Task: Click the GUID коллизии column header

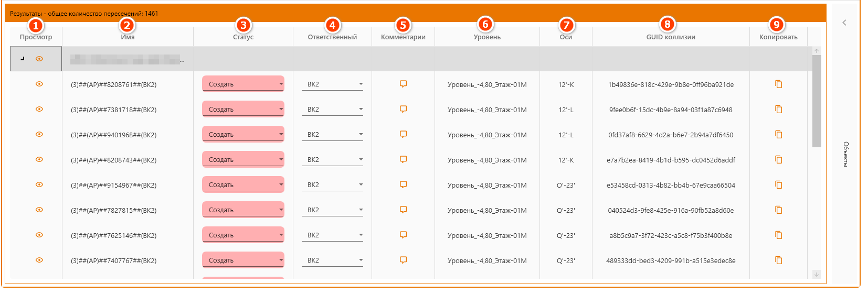Action: coord(671,37)
